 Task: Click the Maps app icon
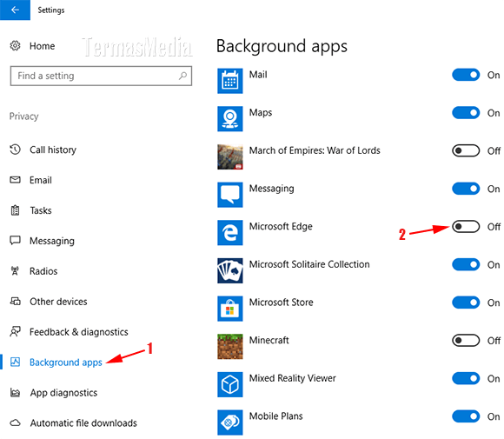coord(229,119)
